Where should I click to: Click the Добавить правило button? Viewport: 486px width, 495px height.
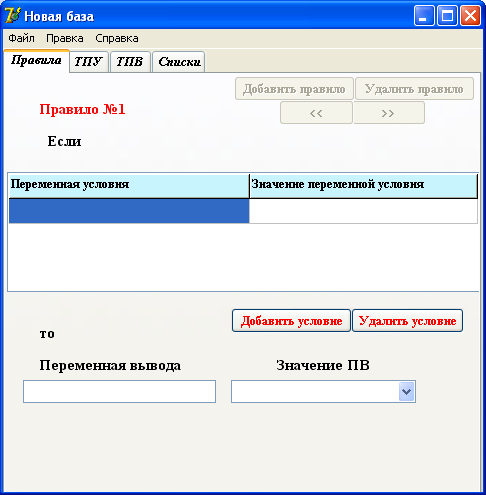pos(294,89)
